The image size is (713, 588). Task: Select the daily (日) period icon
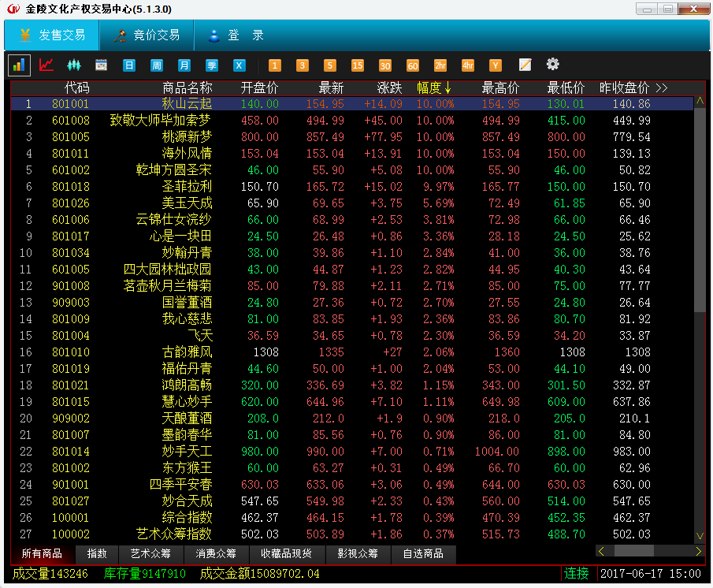tap(129, 65)
